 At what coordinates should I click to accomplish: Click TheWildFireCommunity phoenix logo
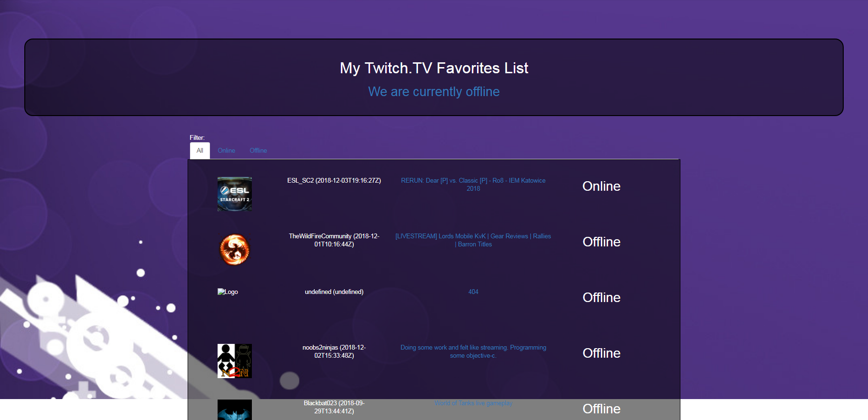tap(234, 250)
